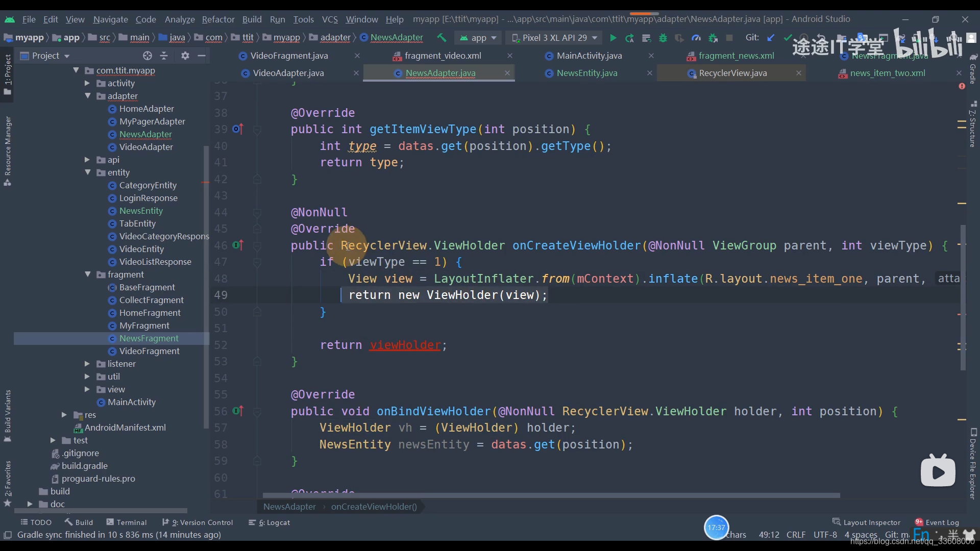Expand the listener folder
Image resolution: width=980 pixels, height=551 pixels.
(87, 363)
